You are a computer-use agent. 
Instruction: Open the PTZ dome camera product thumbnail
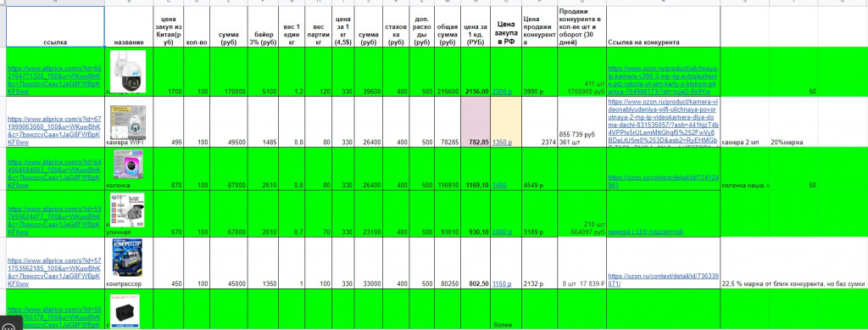[128, 71]
